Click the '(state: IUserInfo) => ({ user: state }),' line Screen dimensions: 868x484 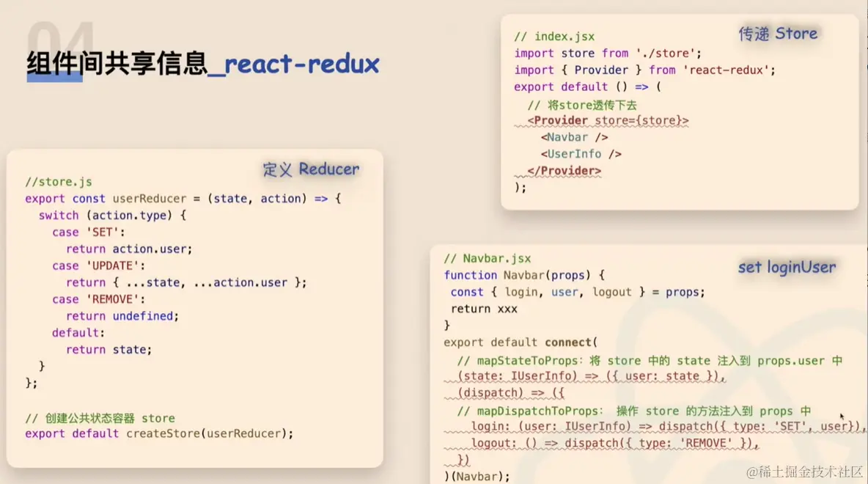point(591,376)
